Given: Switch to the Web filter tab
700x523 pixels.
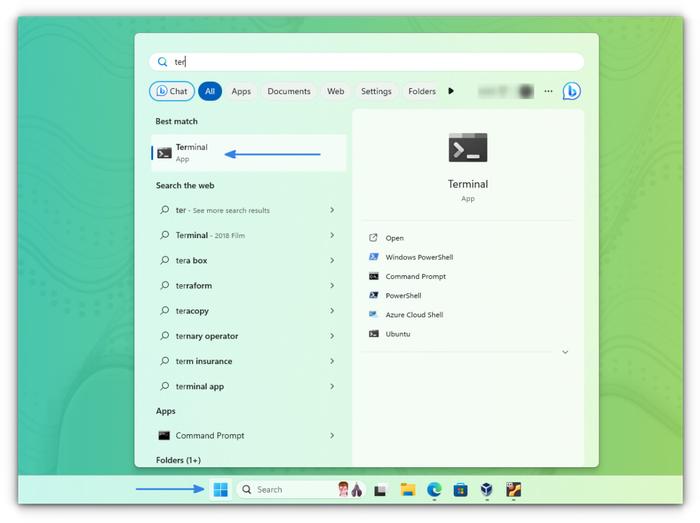Looking at the screenshot, I should pyautogui.click(x=335, y=91).
